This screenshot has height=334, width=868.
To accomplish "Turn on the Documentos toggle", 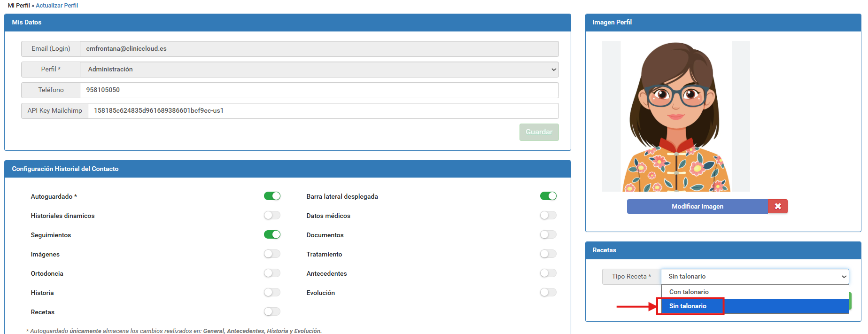I will [548, 234].
